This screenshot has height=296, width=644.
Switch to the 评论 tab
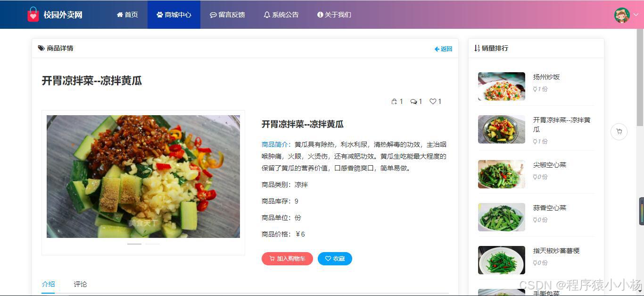coord(80,284)
